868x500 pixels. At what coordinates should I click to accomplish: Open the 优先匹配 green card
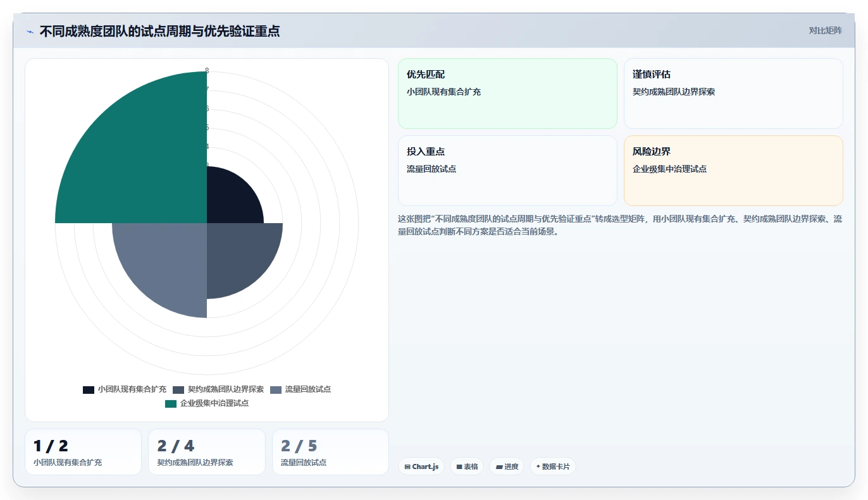coord(507,94)
